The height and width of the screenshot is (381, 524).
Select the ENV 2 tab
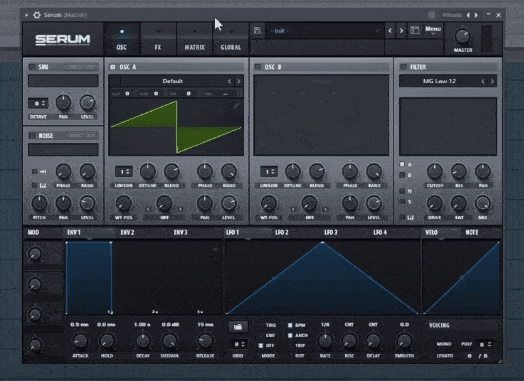(x=127, y=232)
